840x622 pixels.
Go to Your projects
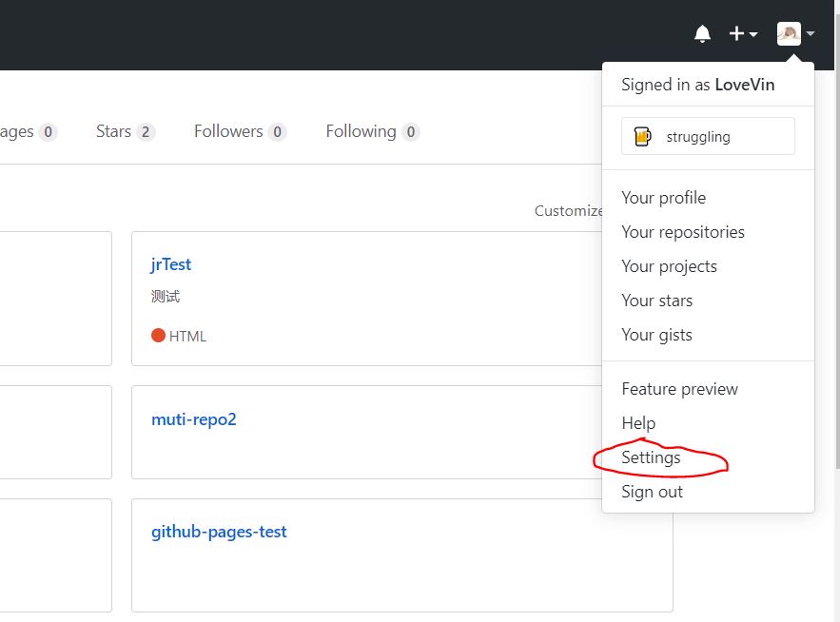[x=669, y=266]
